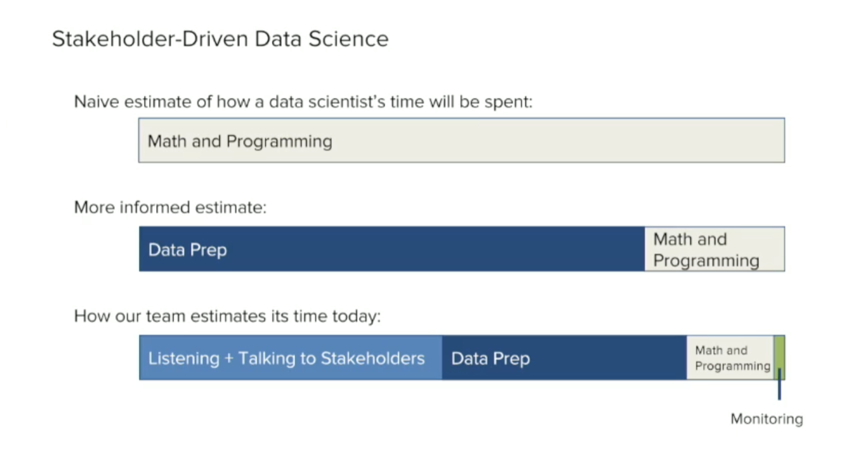Click the callout line pointing to Monitoring segment
The height and width of the screenshot is (463, 868).
[x=779, y=384]
